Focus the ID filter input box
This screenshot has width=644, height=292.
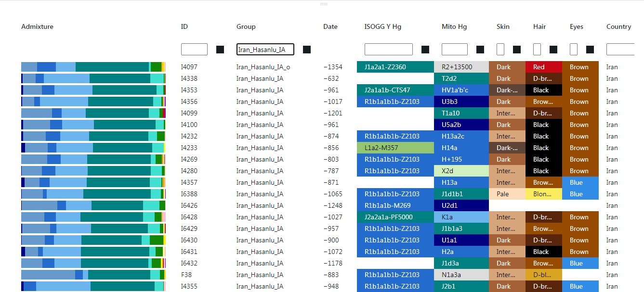click(x=194, y=50)
